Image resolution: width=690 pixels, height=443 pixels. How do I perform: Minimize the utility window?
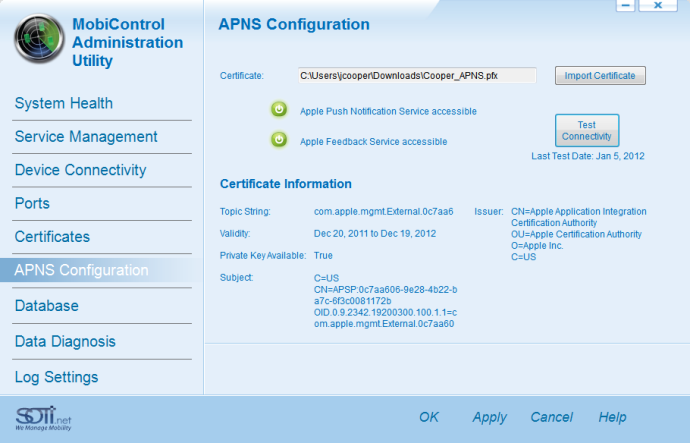[625, 5]
